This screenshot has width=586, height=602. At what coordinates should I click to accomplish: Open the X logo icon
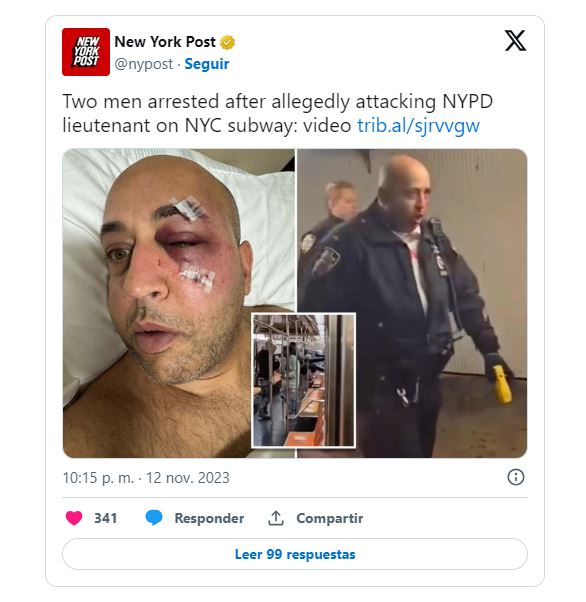(515, 41)
